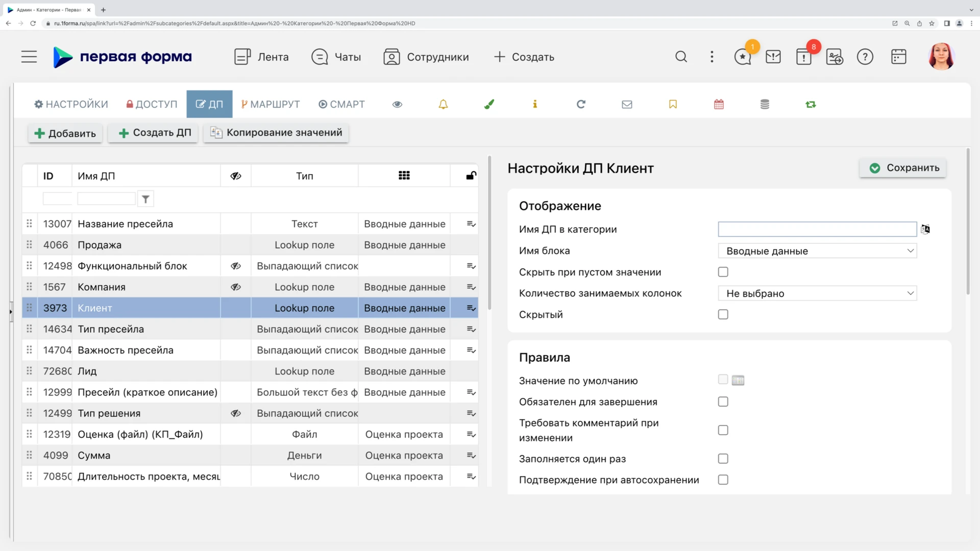Check the 'Скрытый' checkbox
The image size is (980, 551).
[723, 314]
